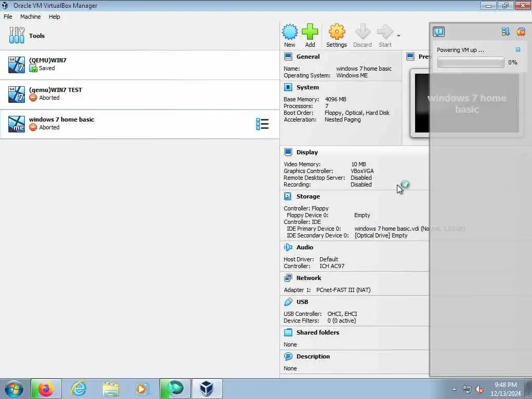
Task: Click the network tray icon
Action: (467, 390)
